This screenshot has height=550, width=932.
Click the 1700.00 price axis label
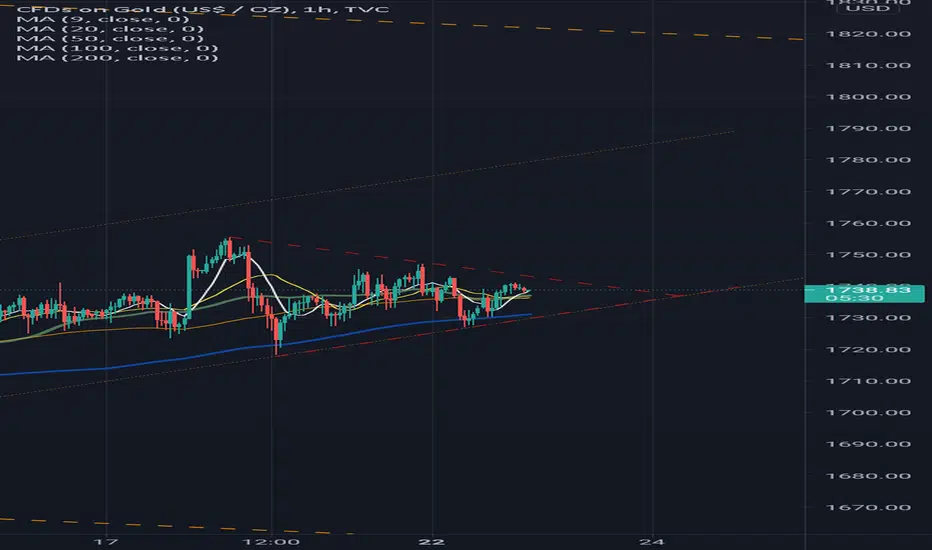point(868,413)
